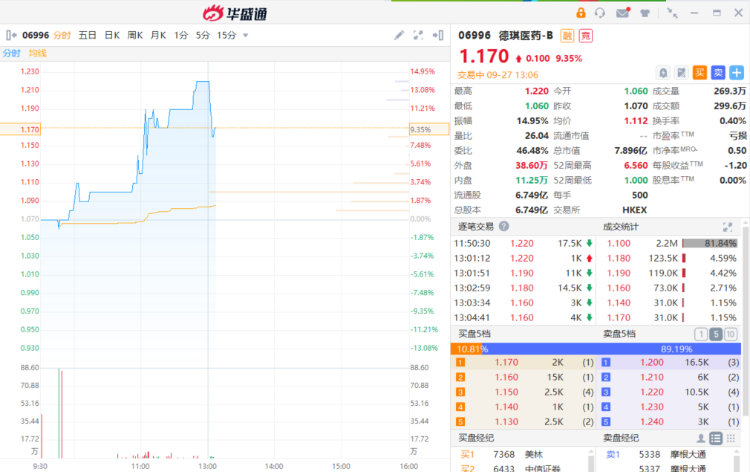
Task: Expand the 成交统计 panel
Action: tap(728, 227)
